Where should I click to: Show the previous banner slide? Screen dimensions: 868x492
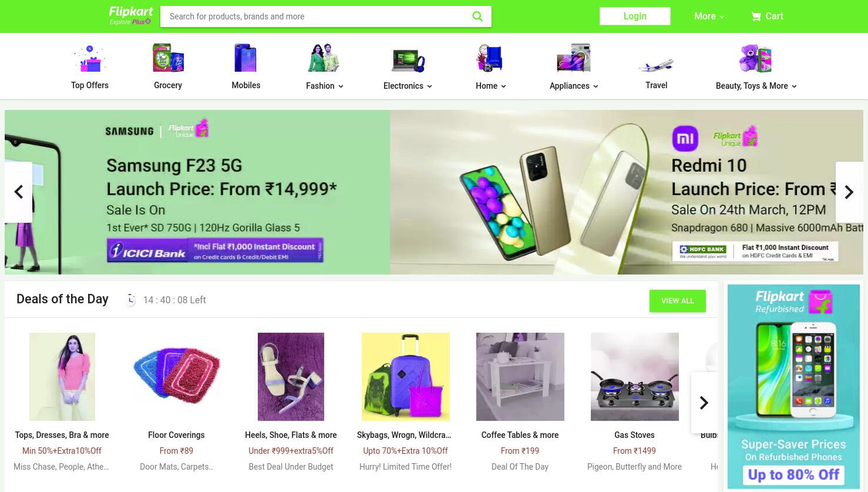coord(19,192)
